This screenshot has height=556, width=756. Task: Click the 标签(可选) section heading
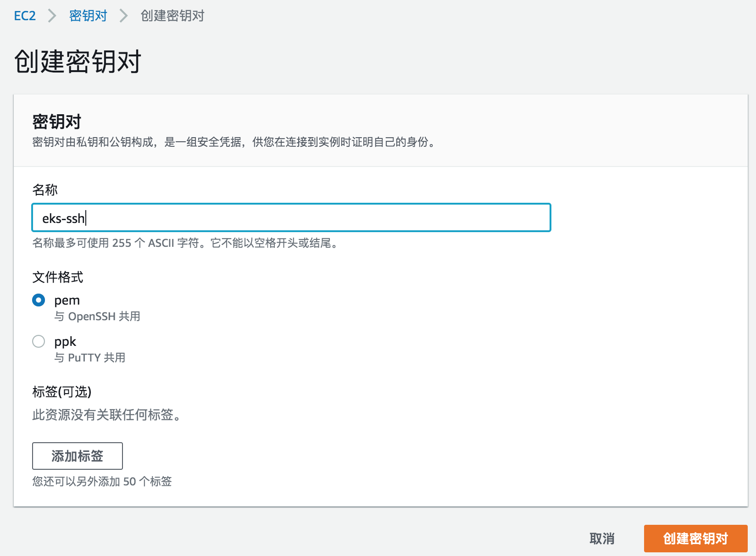(x=62, y=392)
